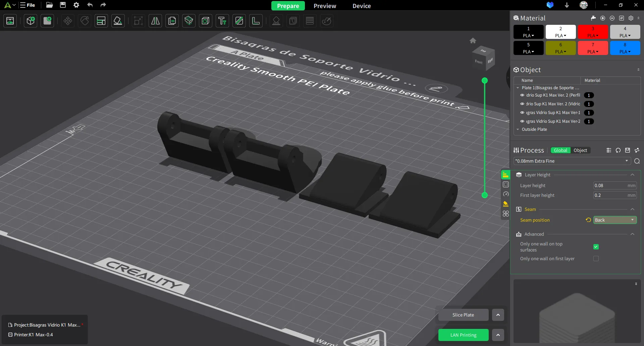Toggle Only one wall on top surfaces
Image resolution: width=644 pixels, height=346 pixels.
coord(596,247)
